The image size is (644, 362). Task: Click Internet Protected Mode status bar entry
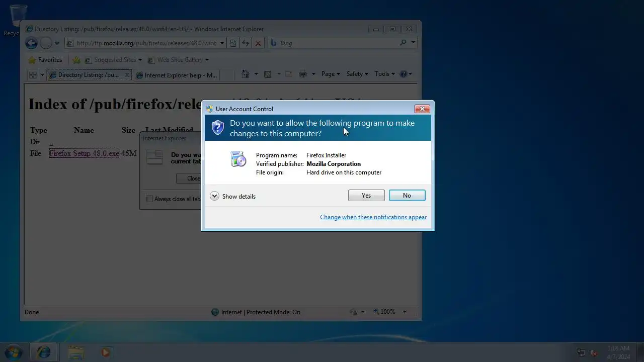(256, 312)
